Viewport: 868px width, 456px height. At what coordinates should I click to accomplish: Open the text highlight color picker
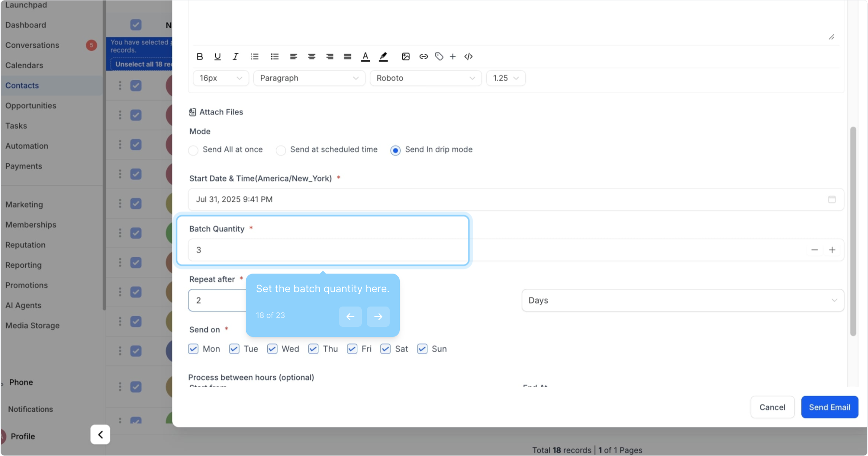click(x=383, y=57)
